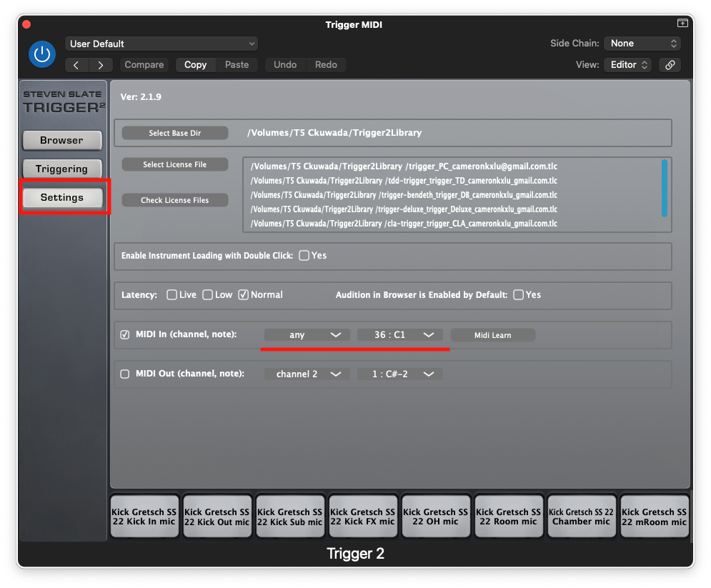The width and height of the screenshot is (711, 588).
Task: Click the Compare button
Action: pos(144,64)
